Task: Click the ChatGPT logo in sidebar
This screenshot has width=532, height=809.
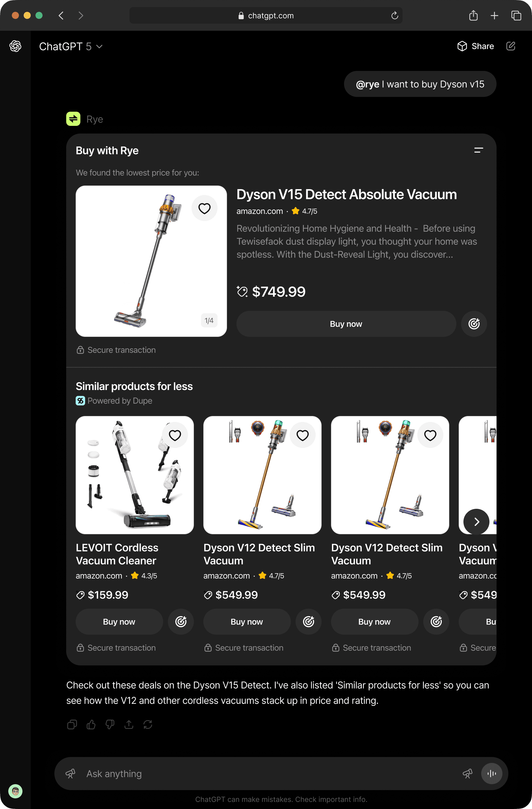Action: click(15, 46)
